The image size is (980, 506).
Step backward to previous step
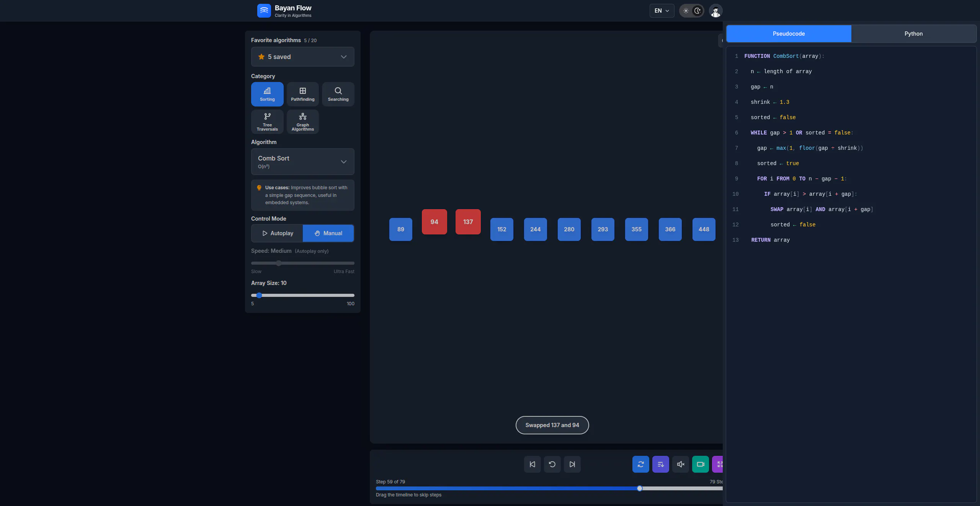click(x=532, y=464)
